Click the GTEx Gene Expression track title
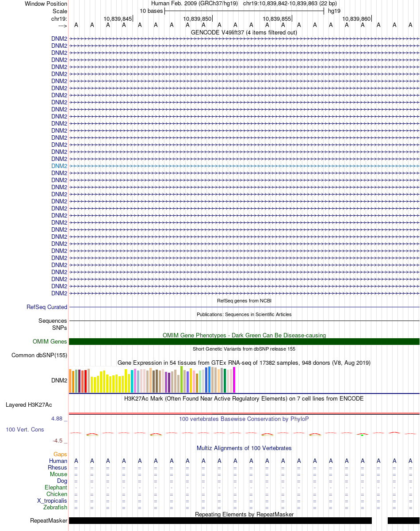The width and height of the screenshot is (420, 531). (244, 363)
